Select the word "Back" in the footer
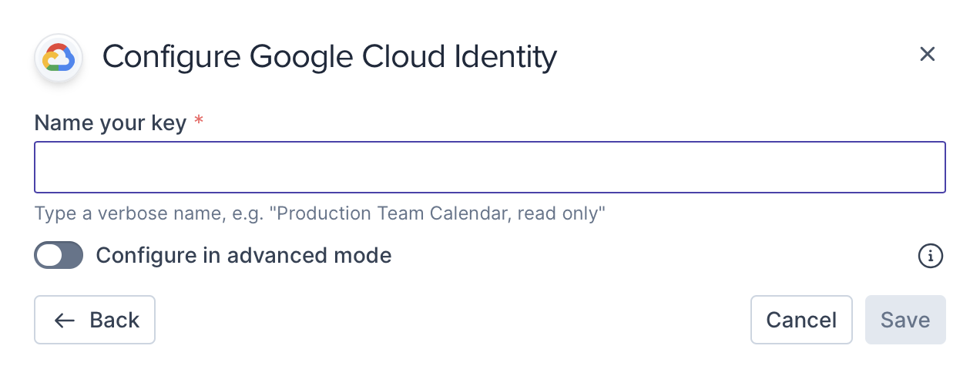Viewport: 980px width, 376px height. point(115,320)
